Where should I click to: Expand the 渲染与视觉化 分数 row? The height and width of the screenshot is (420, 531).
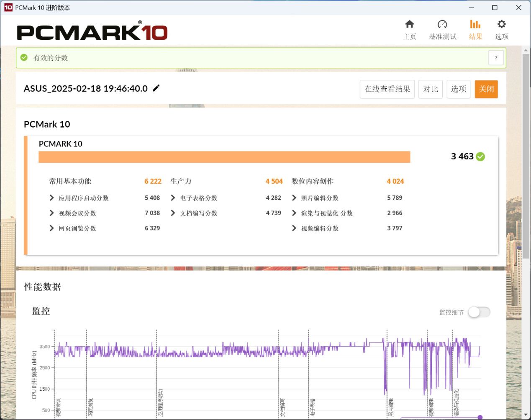point(294,213)
